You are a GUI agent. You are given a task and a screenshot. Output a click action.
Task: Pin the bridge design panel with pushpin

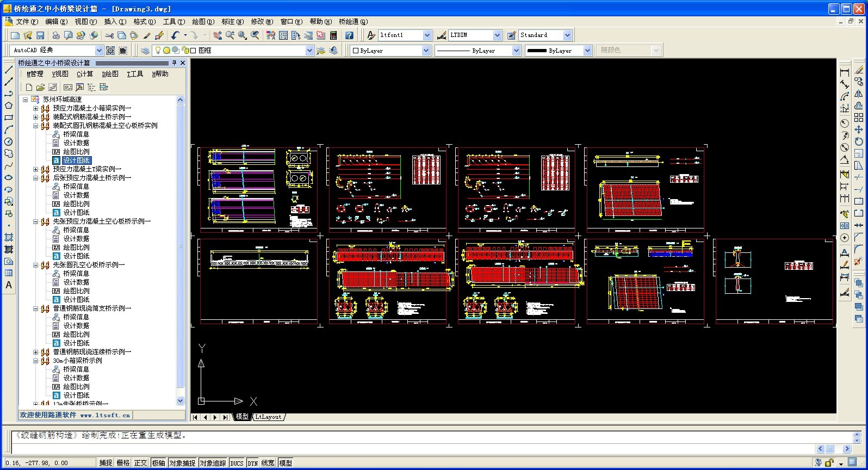[174, 63]
